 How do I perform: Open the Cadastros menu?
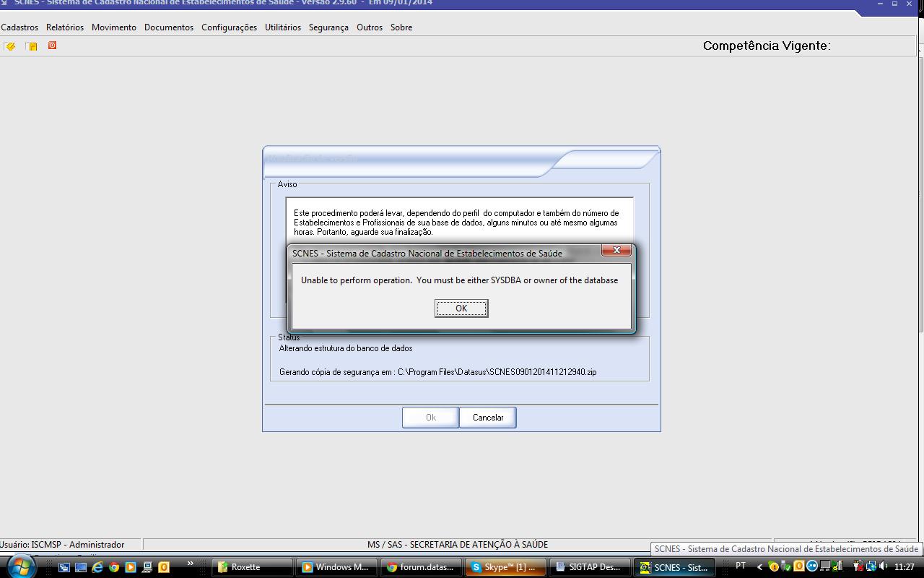[19, 27]
